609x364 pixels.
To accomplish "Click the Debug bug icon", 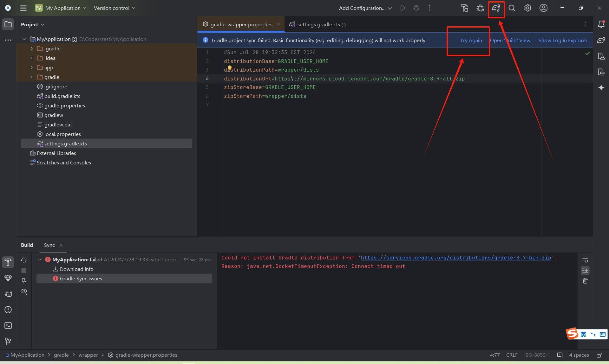I will tap(416, 8).
